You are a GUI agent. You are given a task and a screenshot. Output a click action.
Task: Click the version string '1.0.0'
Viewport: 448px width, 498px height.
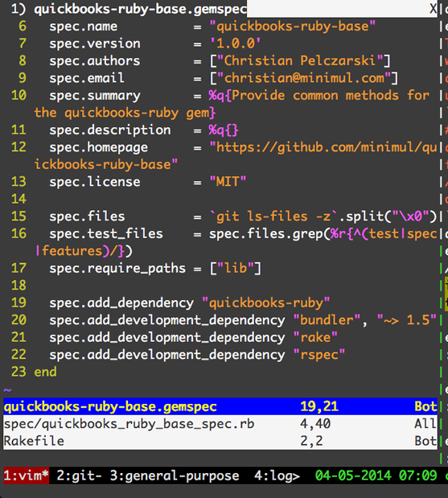click(x=236, y=43)
